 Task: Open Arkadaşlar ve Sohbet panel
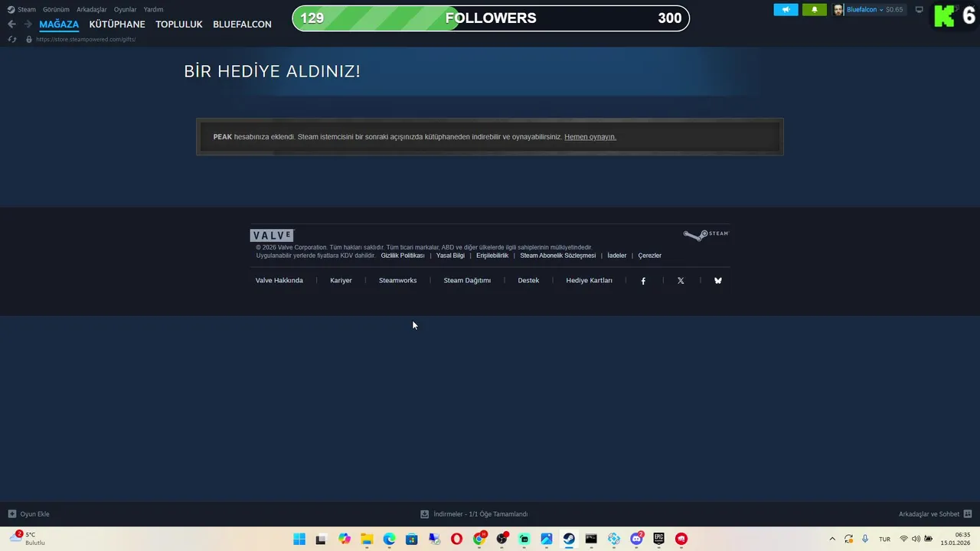point(935,514)
